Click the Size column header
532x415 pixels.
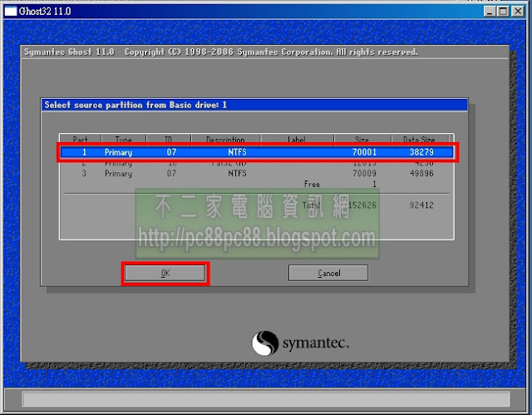pos(362,140)
